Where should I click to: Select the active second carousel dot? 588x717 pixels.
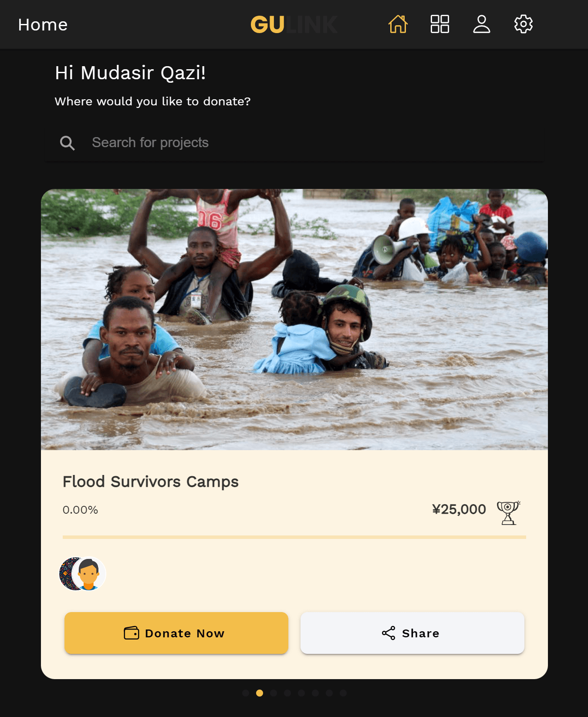tap(260, 693)
